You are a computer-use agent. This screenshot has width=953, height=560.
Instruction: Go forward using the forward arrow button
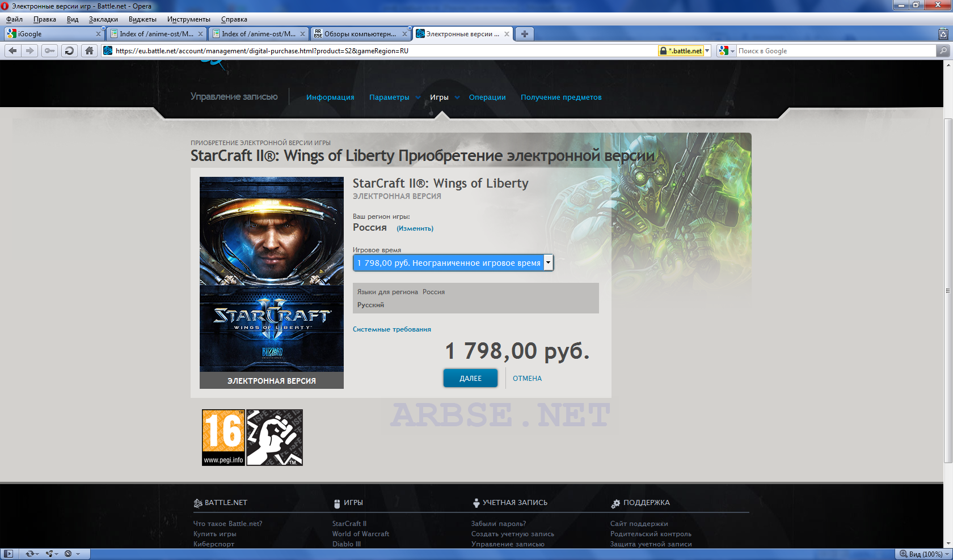29,50
